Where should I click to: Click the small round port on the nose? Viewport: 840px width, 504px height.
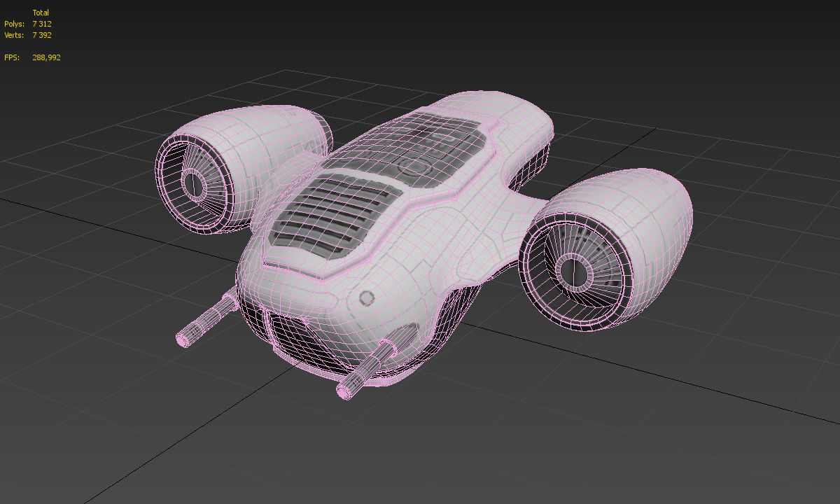pyautogui.click(x=366, y=298)
